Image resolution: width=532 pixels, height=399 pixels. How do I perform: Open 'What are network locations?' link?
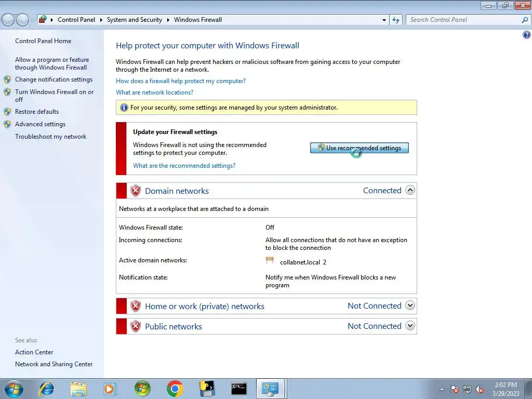[x=154, y=92]
